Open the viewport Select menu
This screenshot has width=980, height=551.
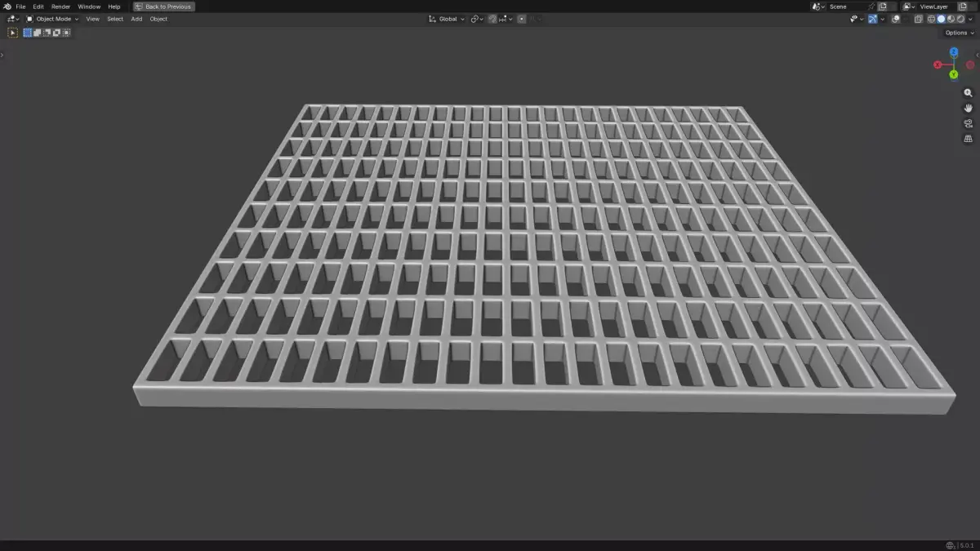tap(115, 19)
